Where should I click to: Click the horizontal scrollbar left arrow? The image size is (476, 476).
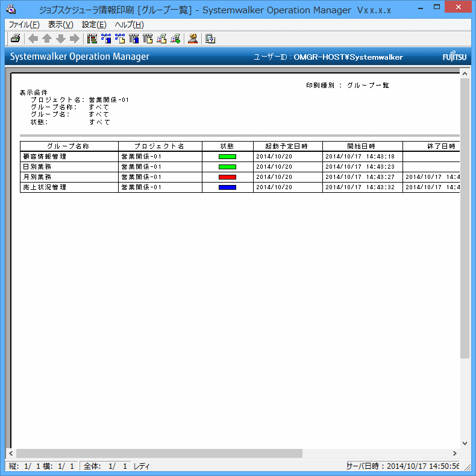pos(11,453)
